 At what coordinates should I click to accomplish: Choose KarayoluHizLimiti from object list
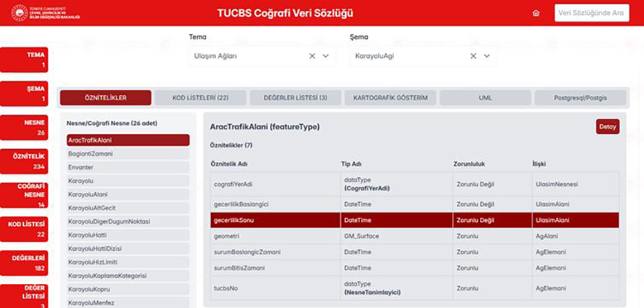128,262
